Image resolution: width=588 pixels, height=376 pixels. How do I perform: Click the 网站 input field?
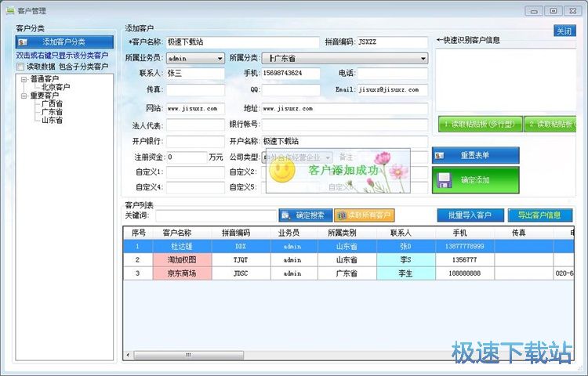point(195,109)
